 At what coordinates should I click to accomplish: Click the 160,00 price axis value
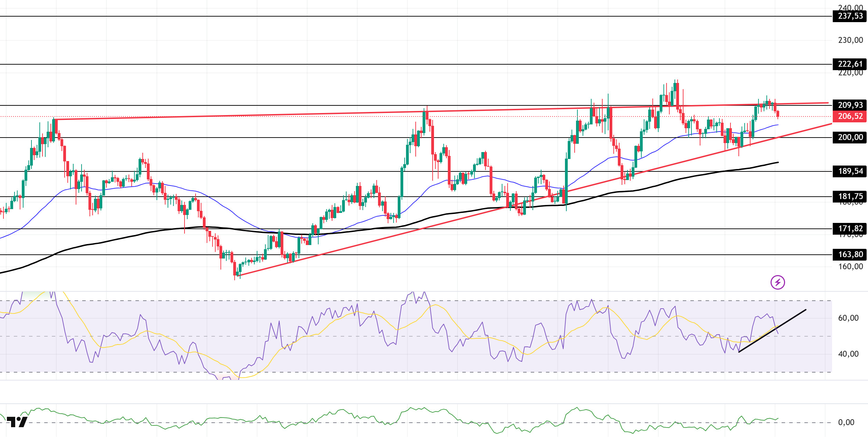point(850,266)
